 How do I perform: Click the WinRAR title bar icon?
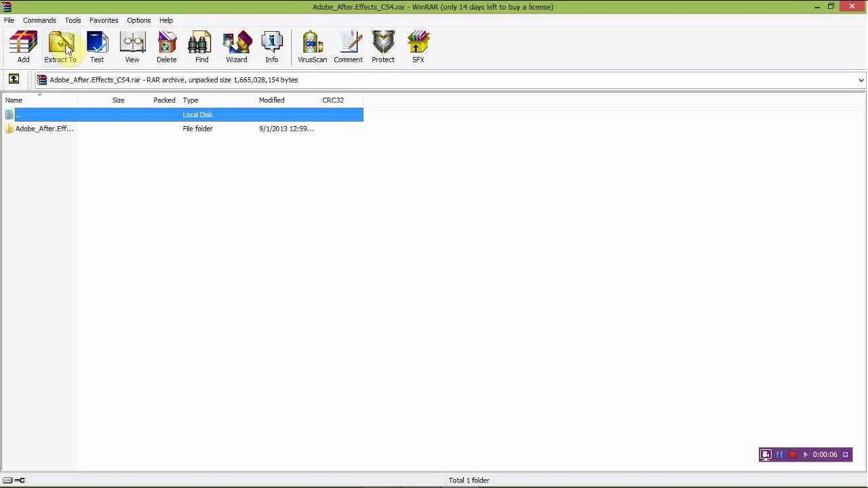7,7
